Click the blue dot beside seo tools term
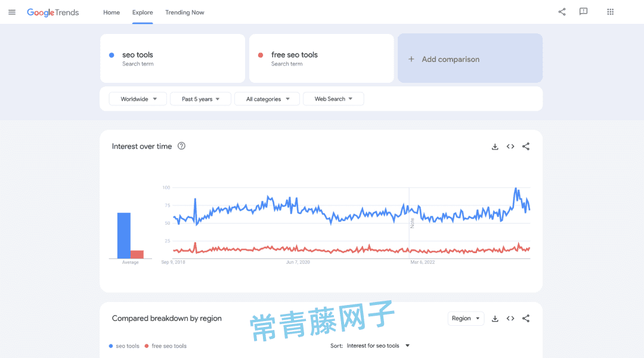 coord(112,55)
